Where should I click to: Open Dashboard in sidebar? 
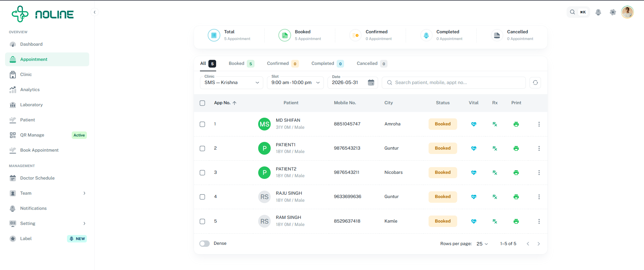coord(47,44)
